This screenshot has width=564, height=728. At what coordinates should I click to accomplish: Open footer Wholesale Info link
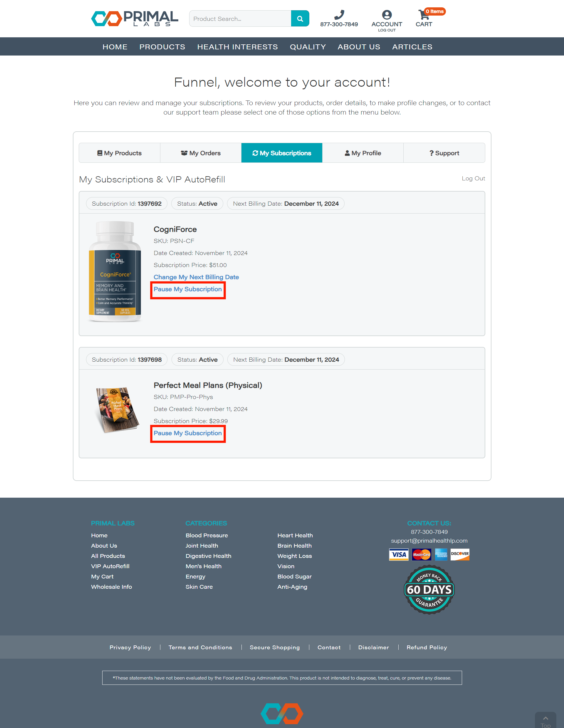[112, 587]
